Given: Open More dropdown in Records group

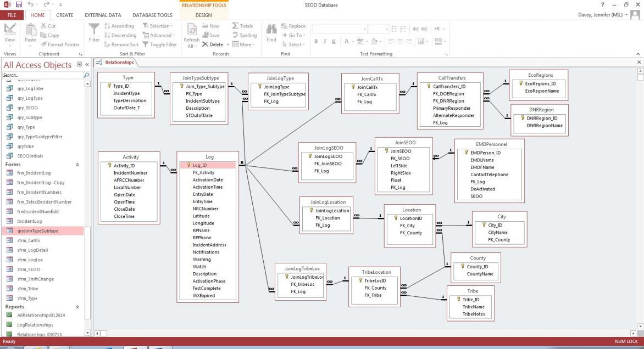Looking at the screenshot, I should tap(243, 44).
